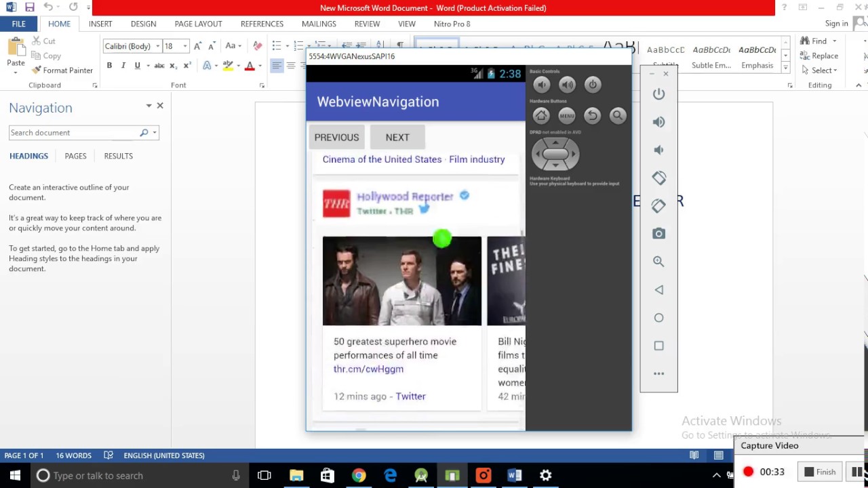Switch to the INSERT ribbon tab
This screenshot has height=488, width=868.
point(100,24)
